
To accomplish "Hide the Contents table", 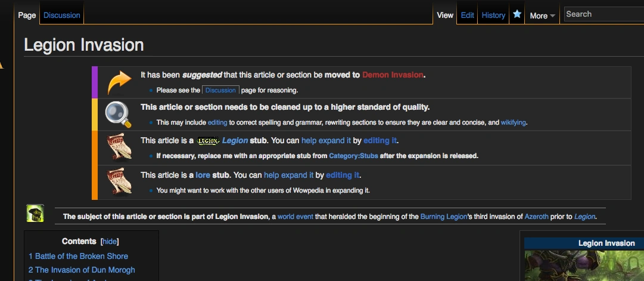I will click(109, 242).
